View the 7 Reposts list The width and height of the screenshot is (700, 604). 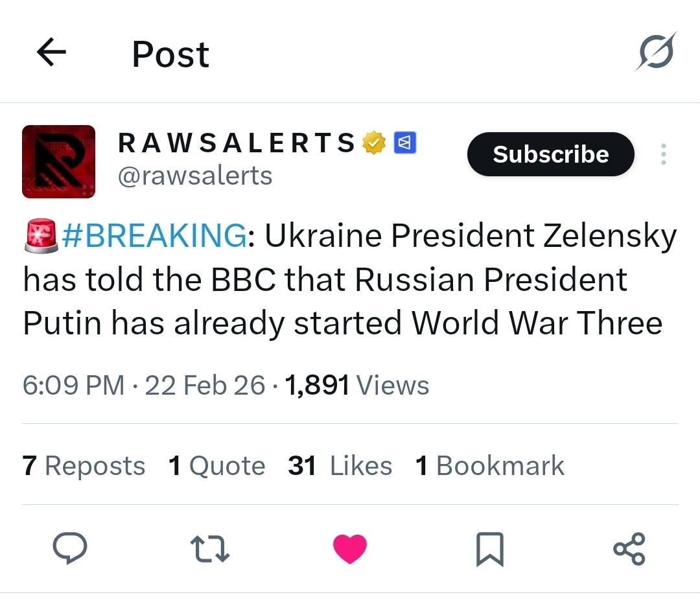[x=84, y=466]
